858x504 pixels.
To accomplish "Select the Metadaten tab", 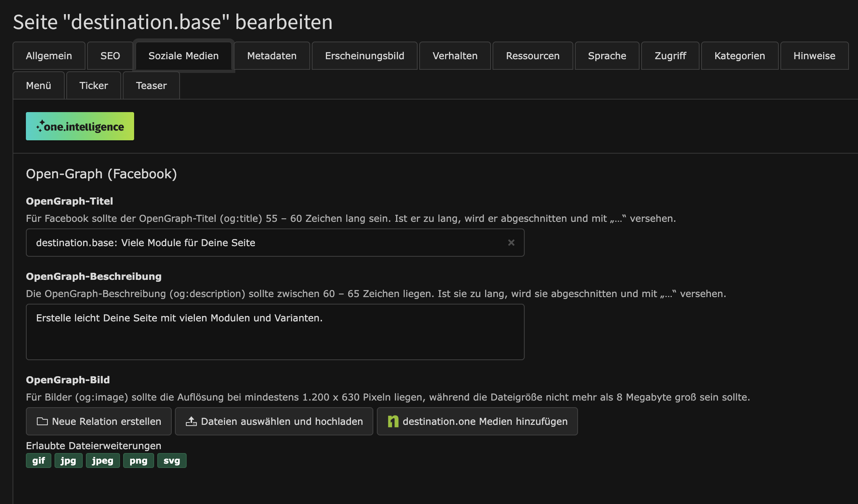I will point(272,56).
